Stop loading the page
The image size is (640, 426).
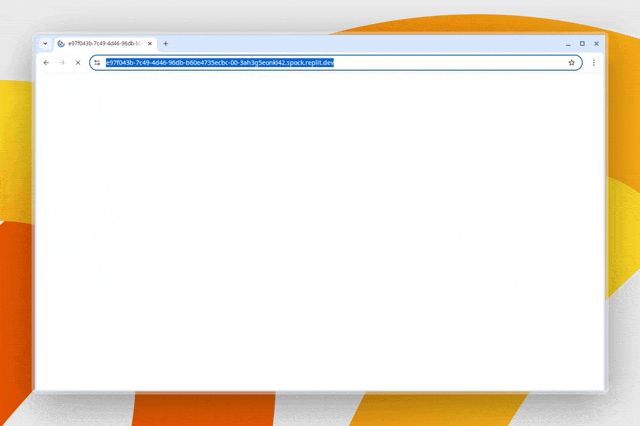click(x=78, y=62)
